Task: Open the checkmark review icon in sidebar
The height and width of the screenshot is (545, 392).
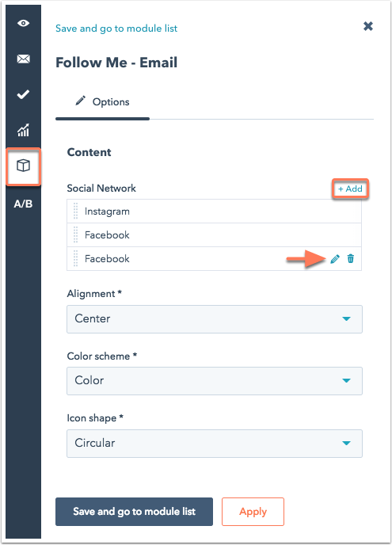Action: coord(23,94)
